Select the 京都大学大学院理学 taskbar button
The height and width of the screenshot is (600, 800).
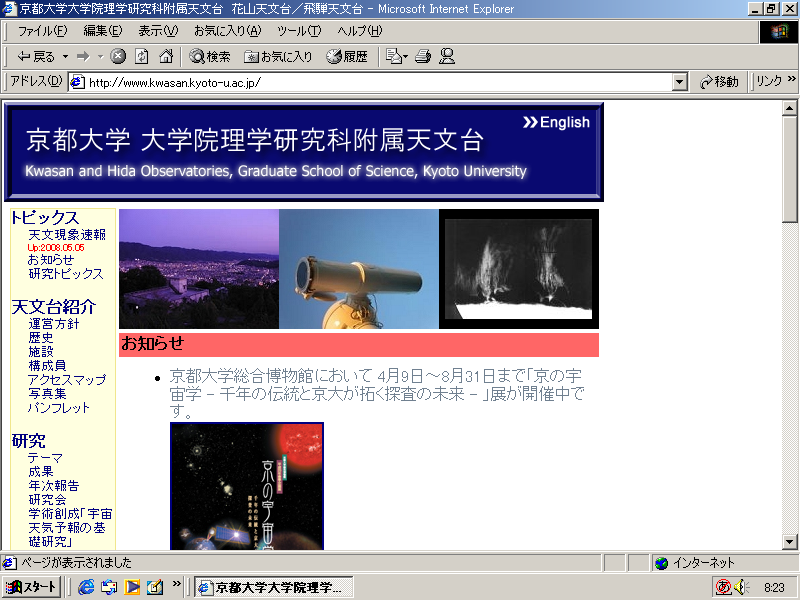coord(273,587)
